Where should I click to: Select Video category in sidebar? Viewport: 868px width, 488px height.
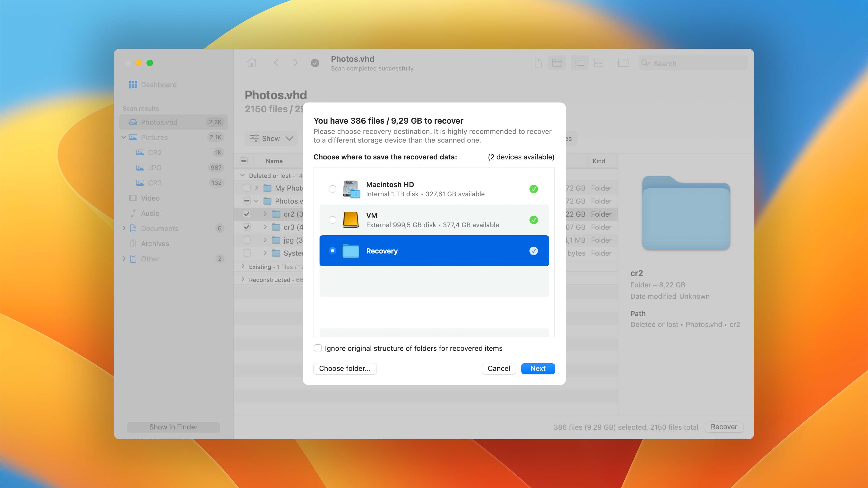point(150,198)
